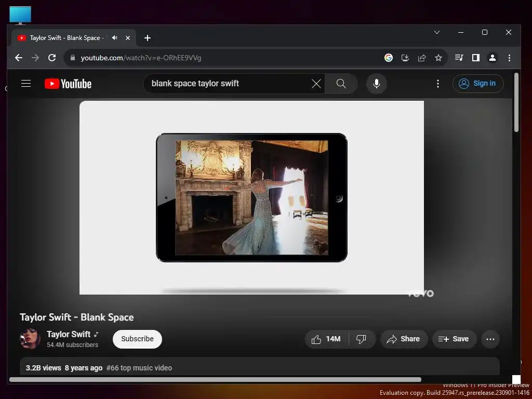
Task: Save the video to a playlist
Action: (454, 339)
